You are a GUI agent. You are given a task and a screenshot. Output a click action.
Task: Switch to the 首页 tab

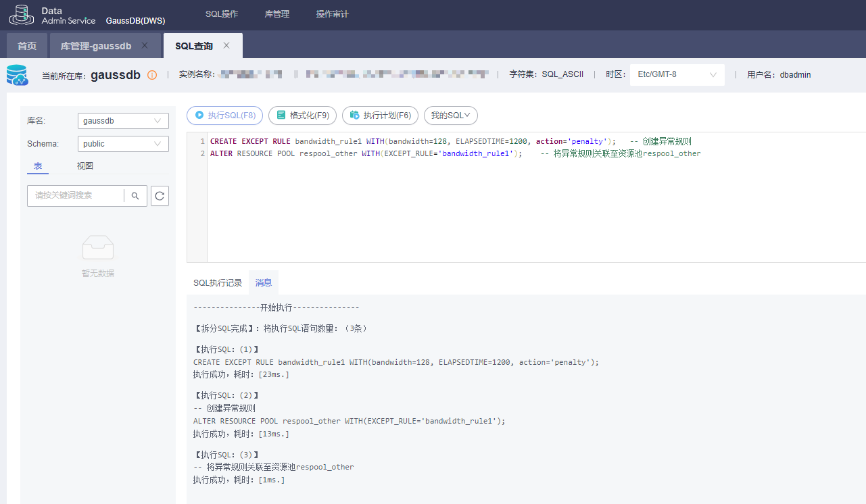27,45
